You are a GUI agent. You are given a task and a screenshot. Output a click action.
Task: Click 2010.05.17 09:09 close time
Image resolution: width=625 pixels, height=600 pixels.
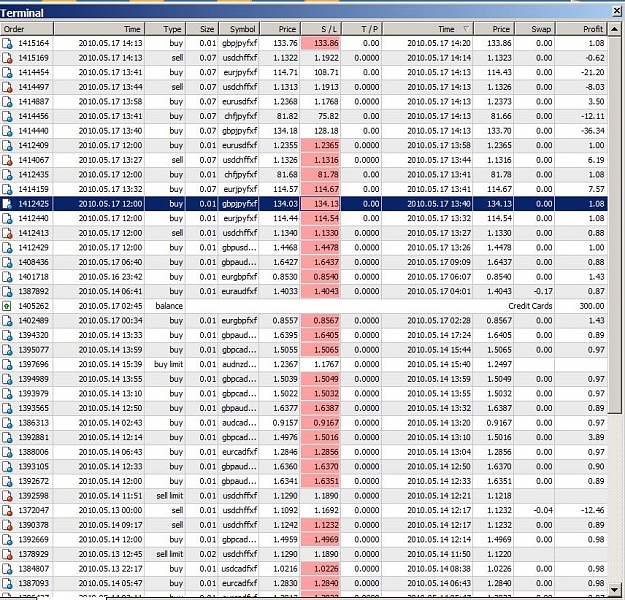pyautogui.click(x=439, y=262)
